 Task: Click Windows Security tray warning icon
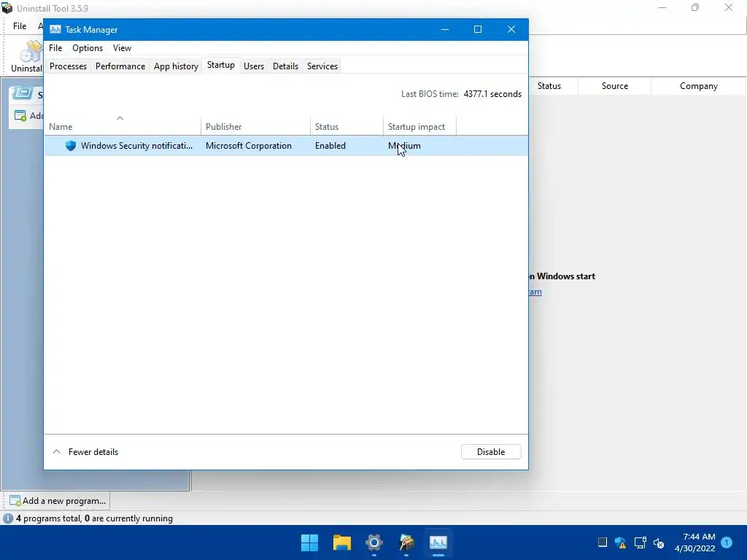click(x=620, y=542)
